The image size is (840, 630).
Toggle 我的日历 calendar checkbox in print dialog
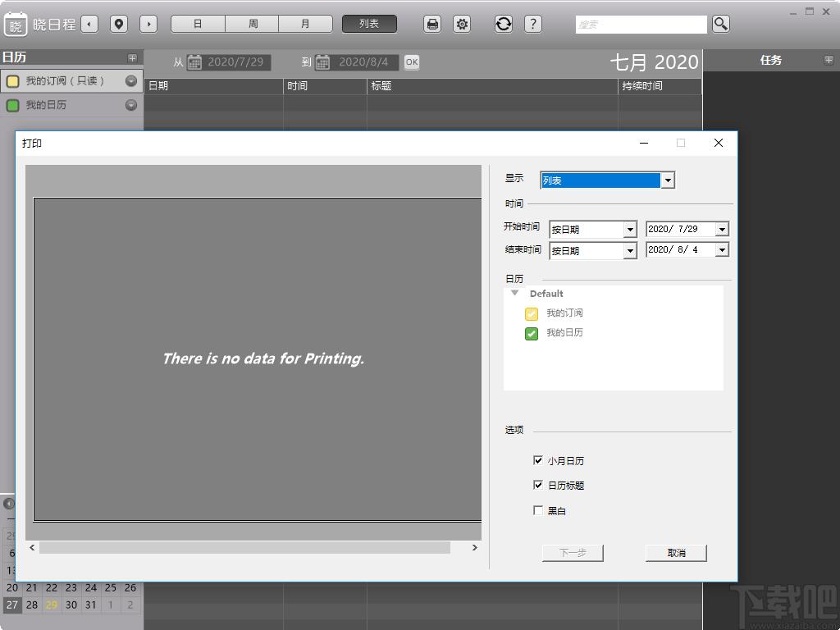point(532,334)
